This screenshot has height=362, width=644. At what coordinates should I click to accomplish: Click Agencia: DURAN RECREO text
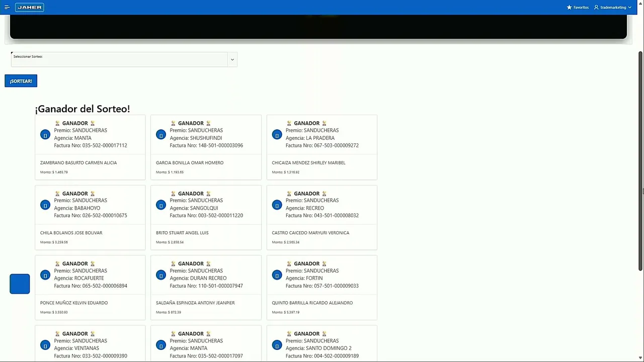click(x=198, y=278)
